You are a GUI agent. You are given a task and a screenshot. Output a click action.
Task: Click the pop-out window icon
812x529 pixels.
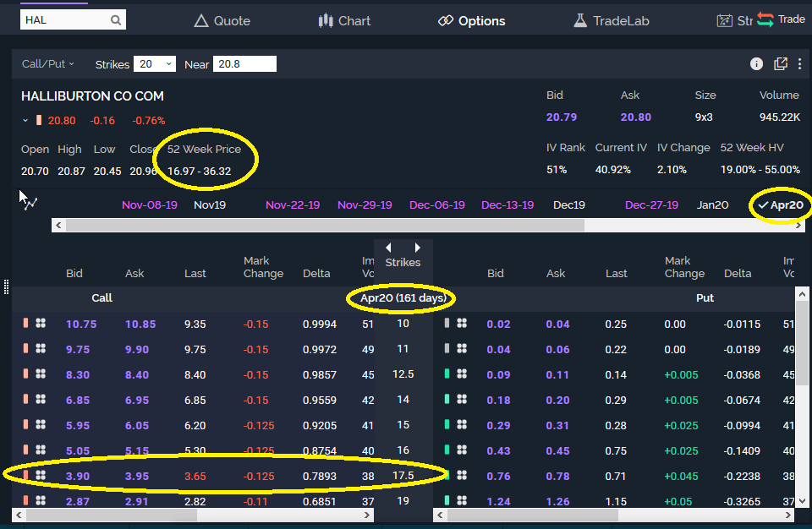tap(781, 63)
